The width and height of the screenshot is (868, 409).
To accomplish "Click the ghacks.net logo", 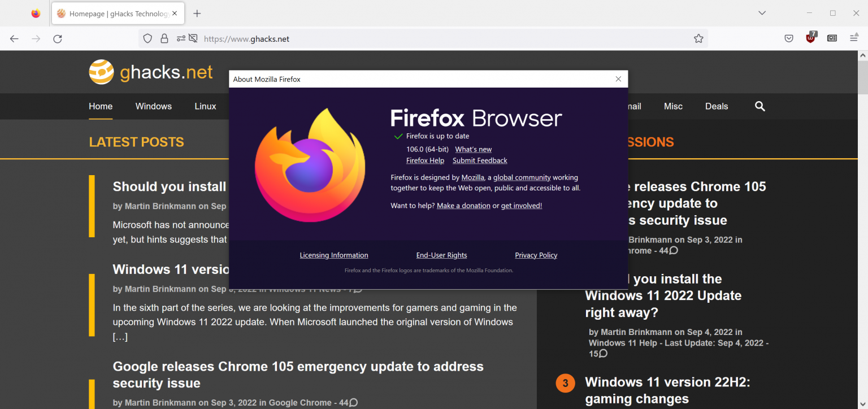I will coord(150,72).
